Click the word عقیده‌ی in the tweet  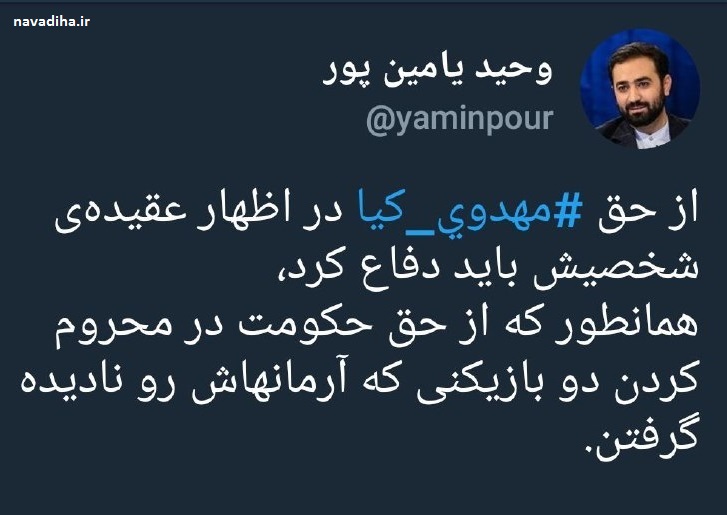121,216
